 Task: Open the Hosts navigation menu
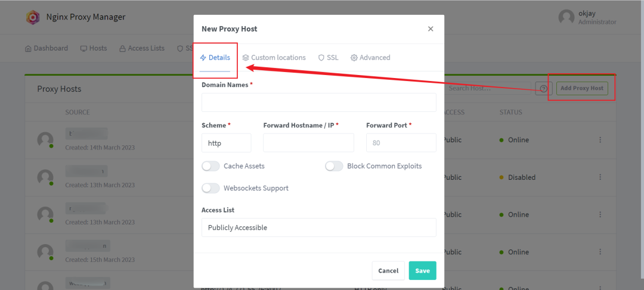[x=94, y=48]
